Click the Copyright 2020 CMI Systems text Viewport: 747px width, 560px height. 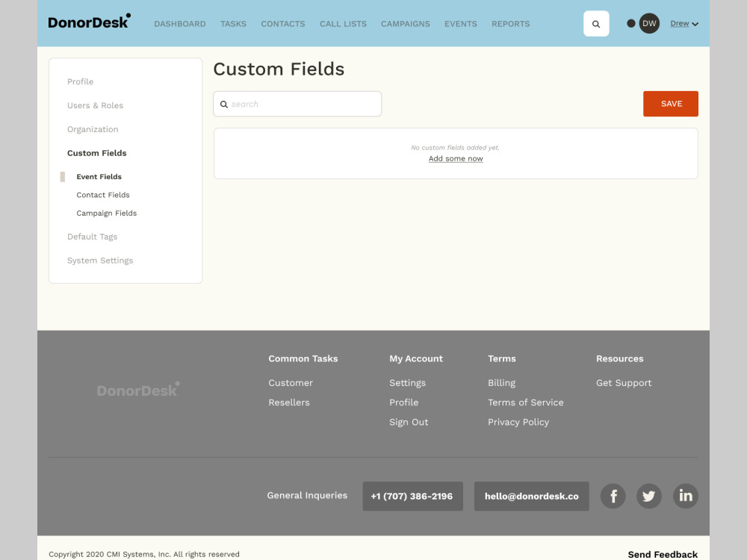144,554
